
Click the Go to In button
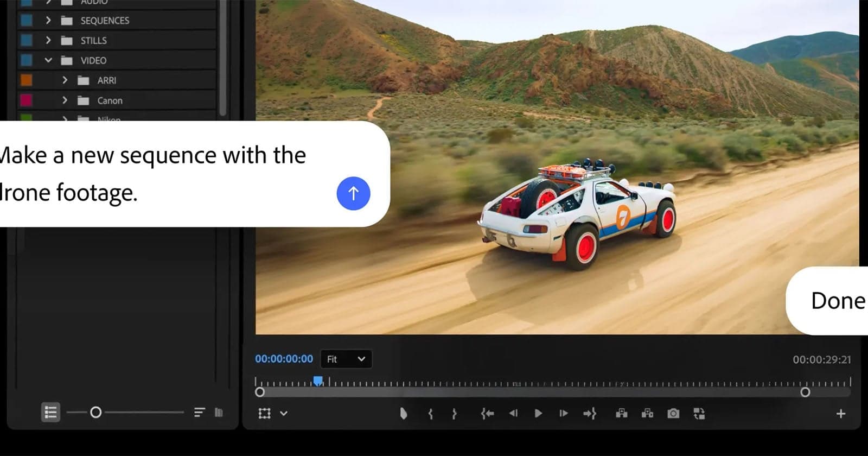pos(487,414)
